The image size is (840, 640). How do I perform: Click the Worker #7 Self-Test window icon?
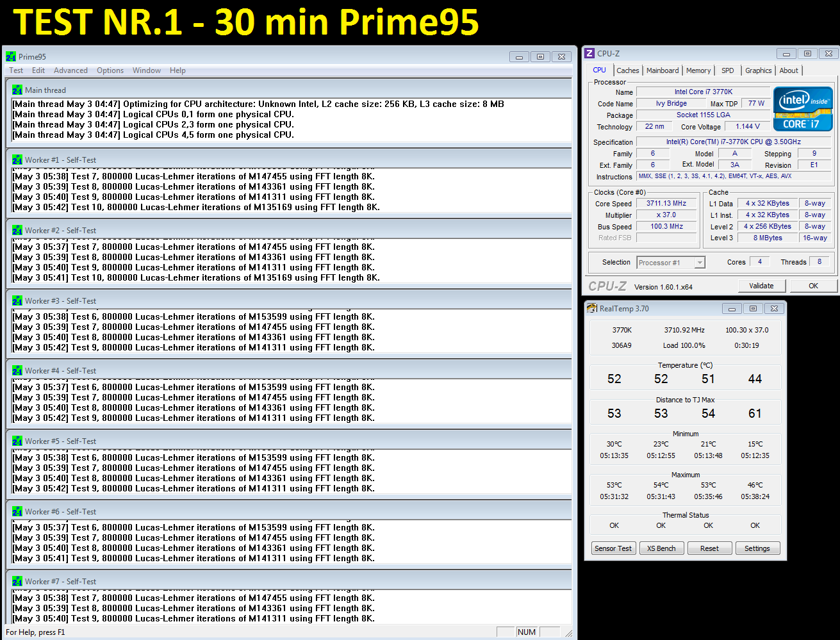(17, 581)
